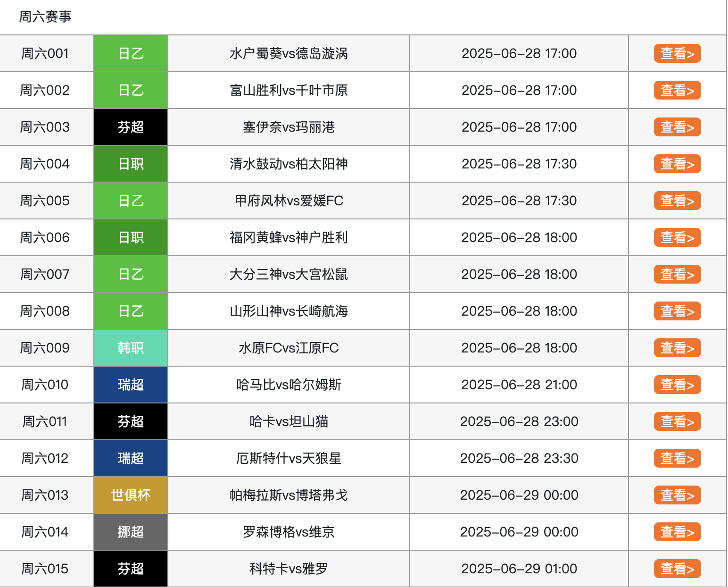Screen dimensions: 728x587
Task: Open 查看> for 周六014 罗森博格vs维京
Action: pos(677,532)
